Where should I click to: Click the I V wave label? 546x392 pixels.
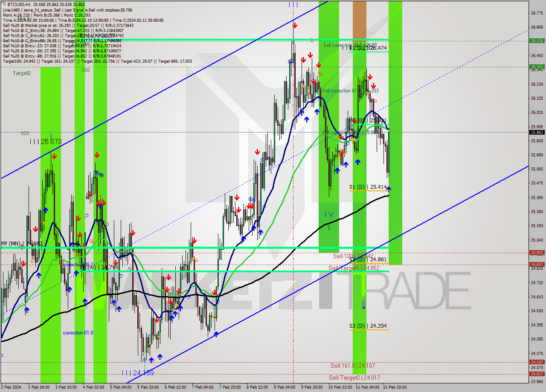coord(329,214)
